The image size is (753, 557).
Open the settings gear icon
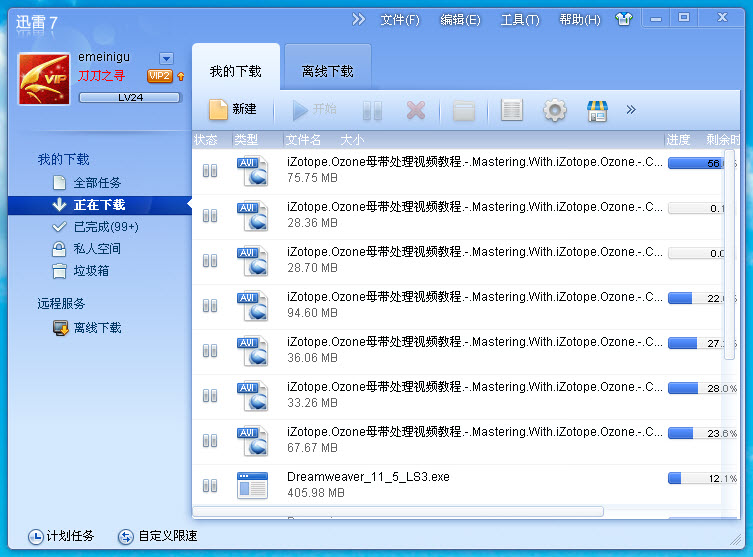[x=555, y=110]
